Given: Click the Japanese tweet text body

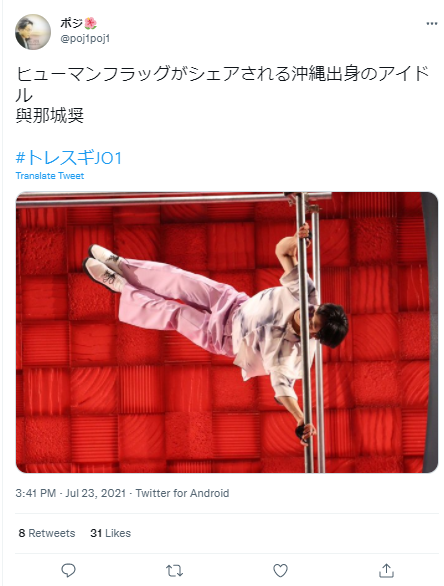Looking at the screenshot, I should click(x=222, y=84).
